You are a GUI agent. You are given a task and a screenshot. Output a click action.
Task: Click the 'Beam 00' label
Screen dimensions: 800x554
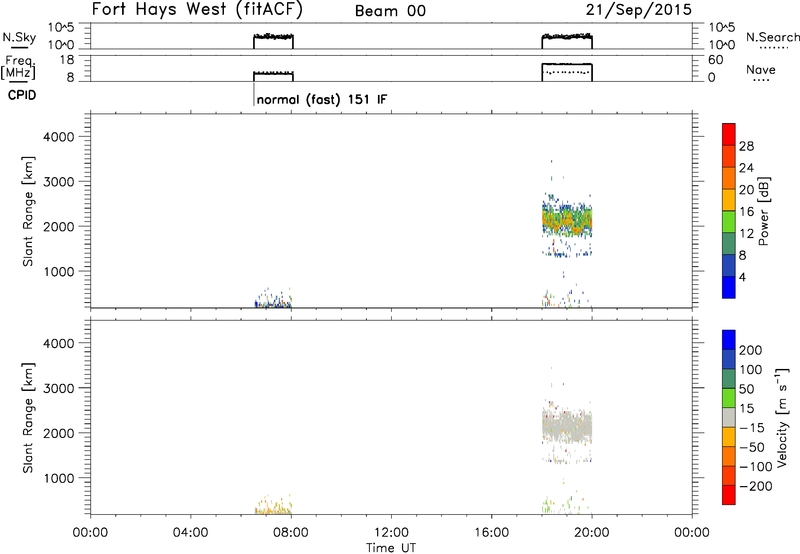tap(390, 11)
